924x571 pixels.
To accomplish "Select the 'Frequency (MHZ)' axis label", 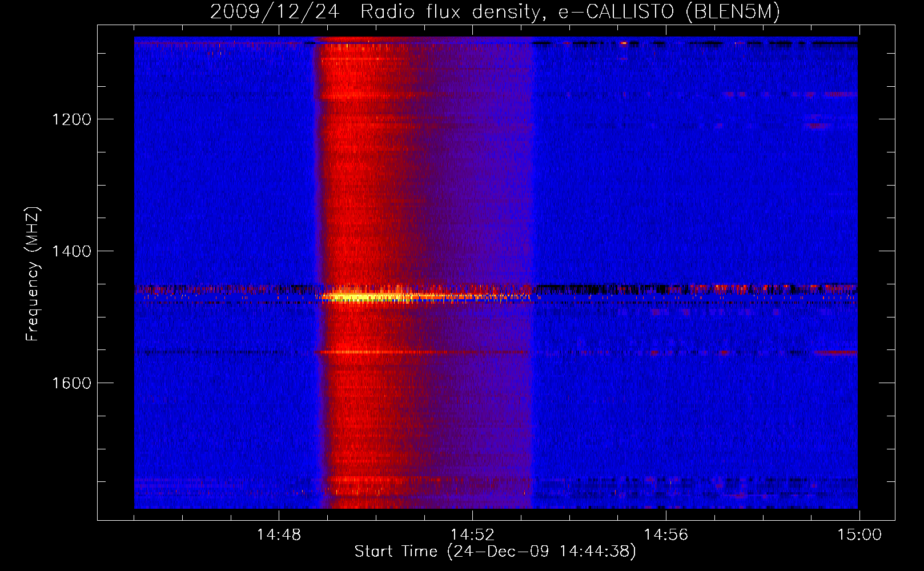I will (x=33, y=274).
